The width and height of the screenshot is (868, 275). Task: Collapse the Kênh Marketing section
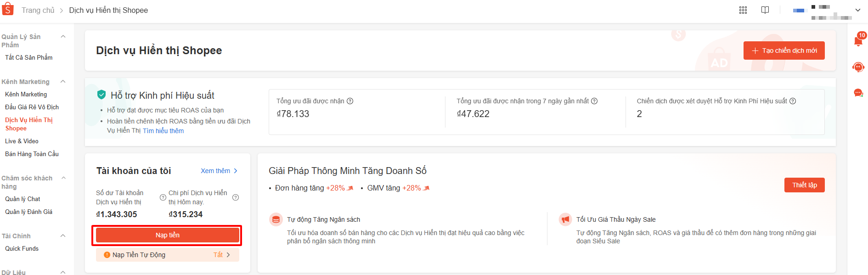tap(63, 82)
